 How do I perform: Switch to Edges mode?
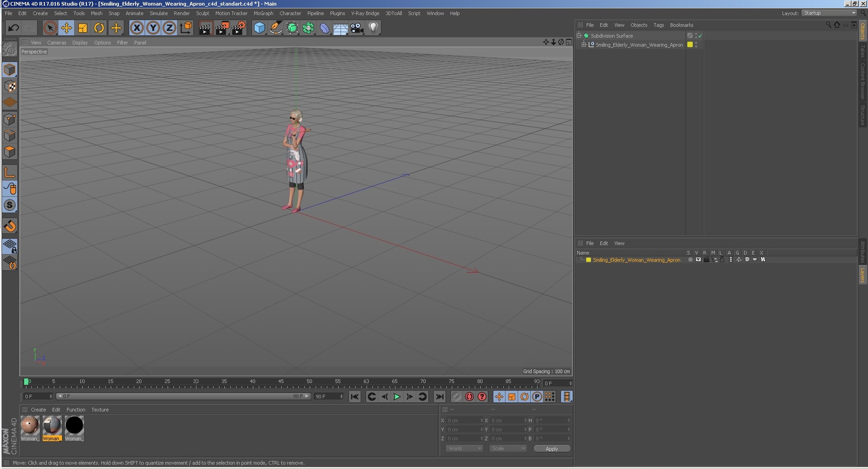(10, 136)
